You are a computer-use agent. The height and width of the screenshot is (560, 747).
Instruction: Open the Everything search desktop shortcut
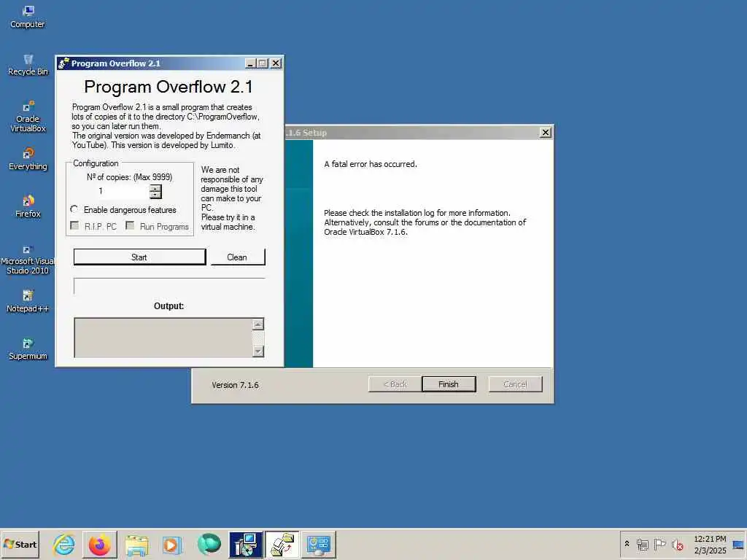point(28,160)
